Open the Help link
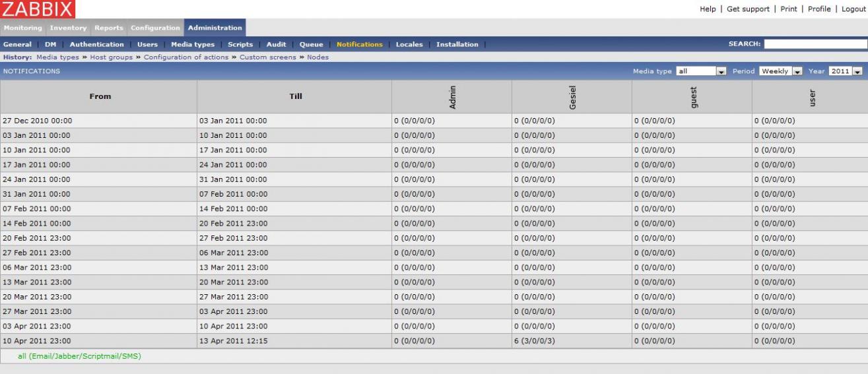868x374 pixels. [709, 9]
